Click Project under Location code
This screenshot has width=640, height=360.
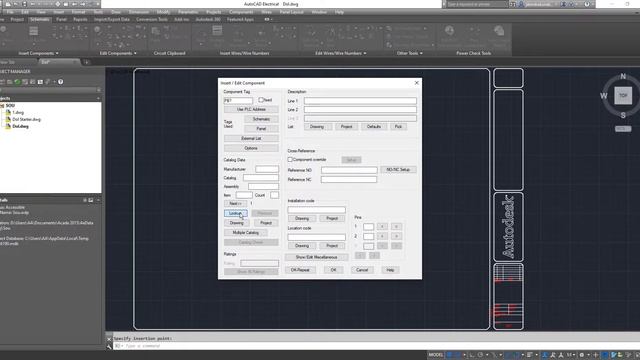(x=332, y=246)
